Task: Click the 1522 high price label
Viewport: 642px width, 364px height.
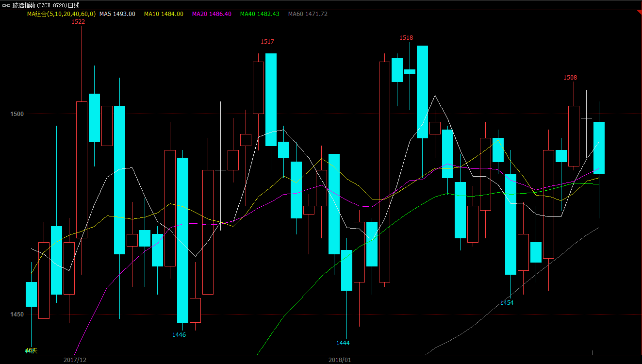Action: pos(78,22)
